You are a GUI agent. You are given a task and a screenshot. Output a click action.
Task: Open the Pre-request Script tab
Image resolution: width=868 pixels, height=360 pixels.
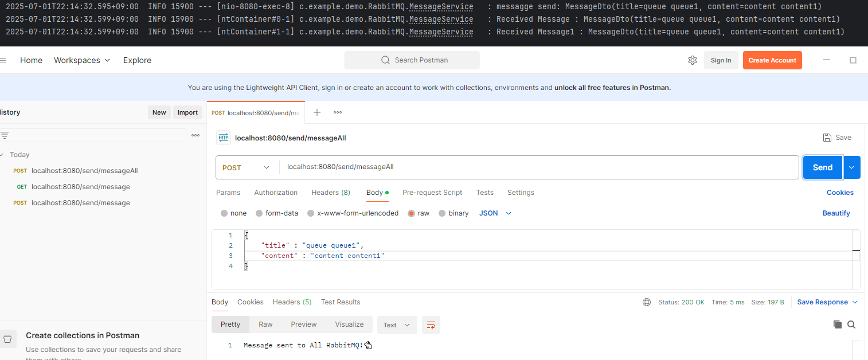(432, 193)
